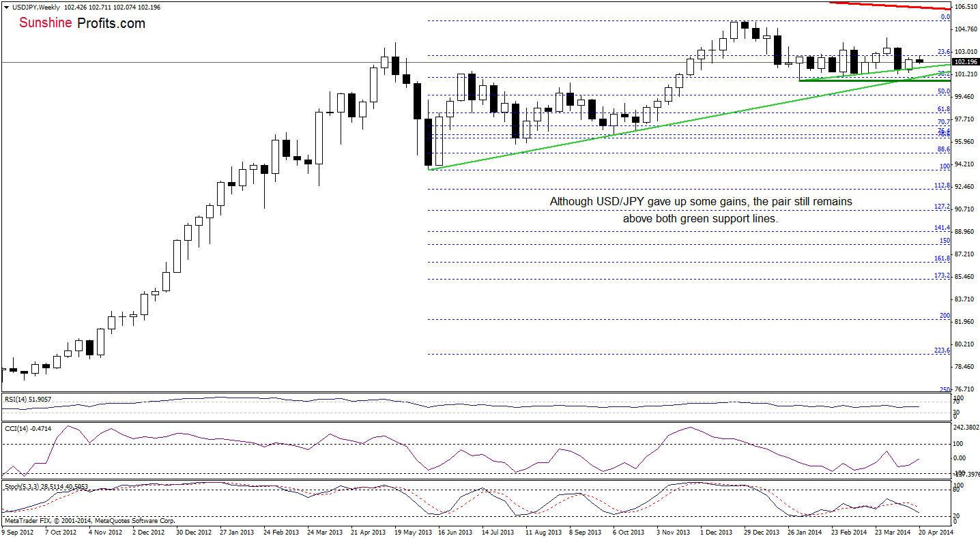Viewport: 980px width, 538px height.
Task: Click the Fibonacci 127.2 extension label
Action: click(x=942, y=207)
